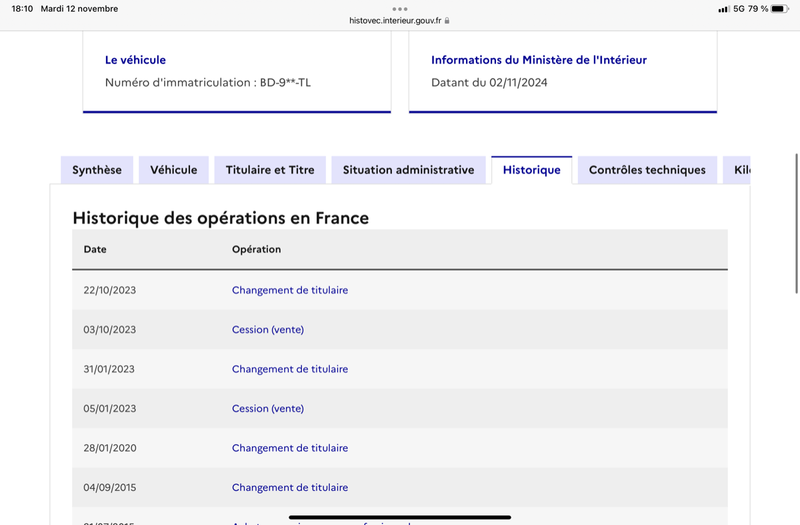Tap the 5G network indicator
Screen dimensions: 800x525
739,9
